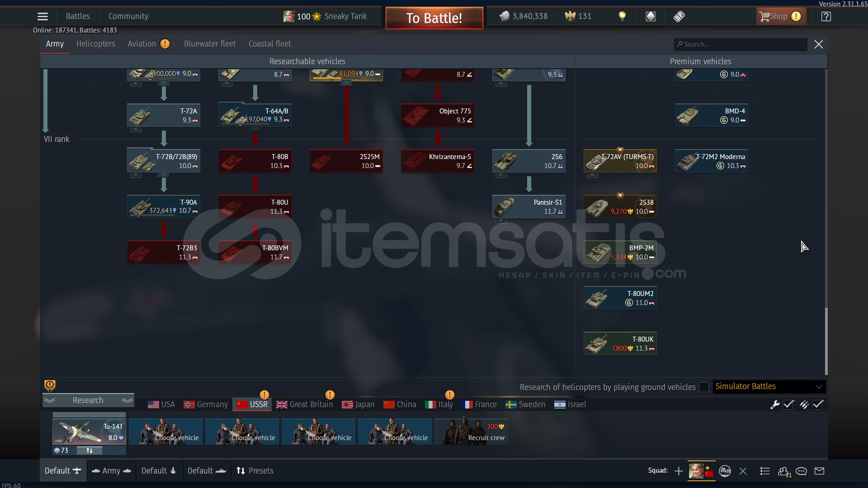Select BMP-2M premium vehicle
Image resolution: width=868 pixels, height=488 pixels.
620,252
